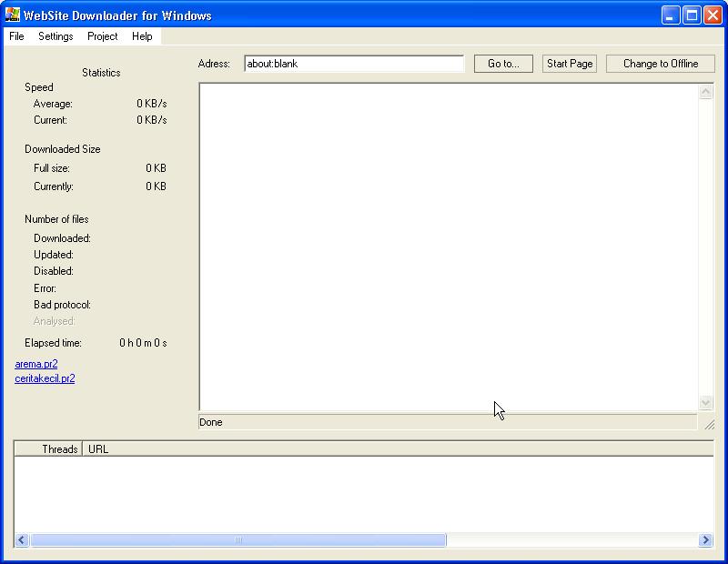
Task: Open the arema.pr2 project link
Action: [35, 364]
